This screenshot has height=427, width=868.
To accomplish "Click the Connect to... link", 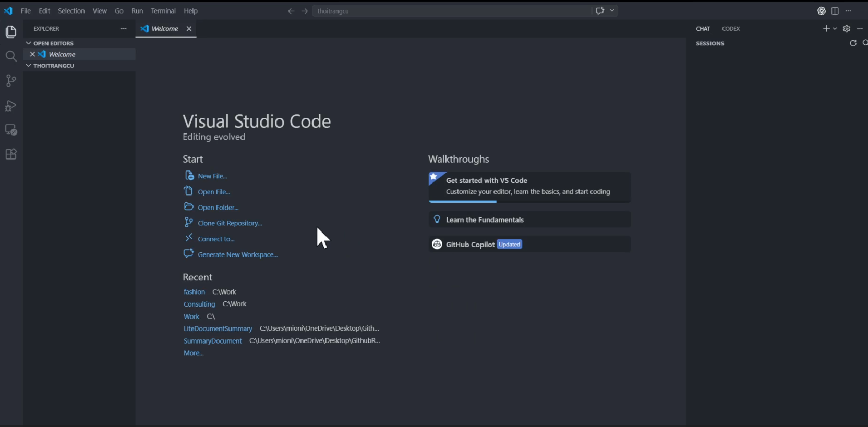I will coord(216,239).
